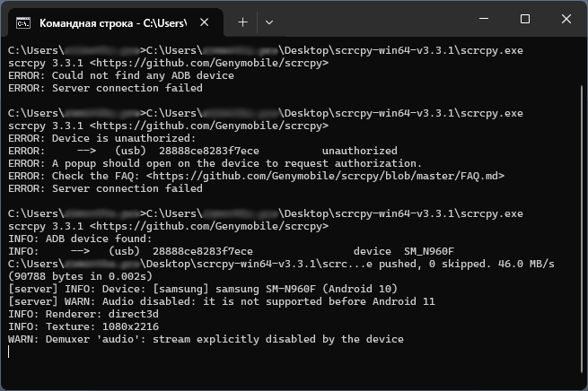This screenshot has height=391, width=588.
Task: Select the Командная строка tab
Action: 111,22
